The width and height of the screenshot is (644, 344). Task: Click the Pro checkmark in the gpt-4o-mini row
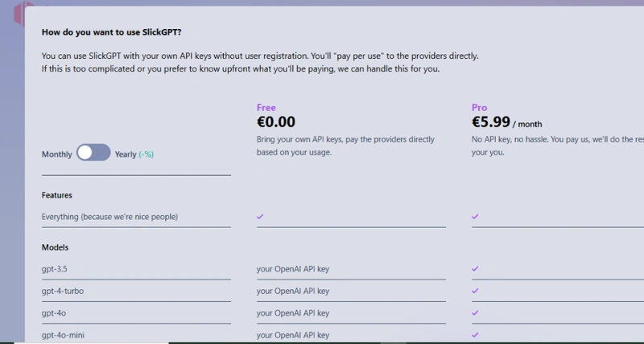point(475,335)
